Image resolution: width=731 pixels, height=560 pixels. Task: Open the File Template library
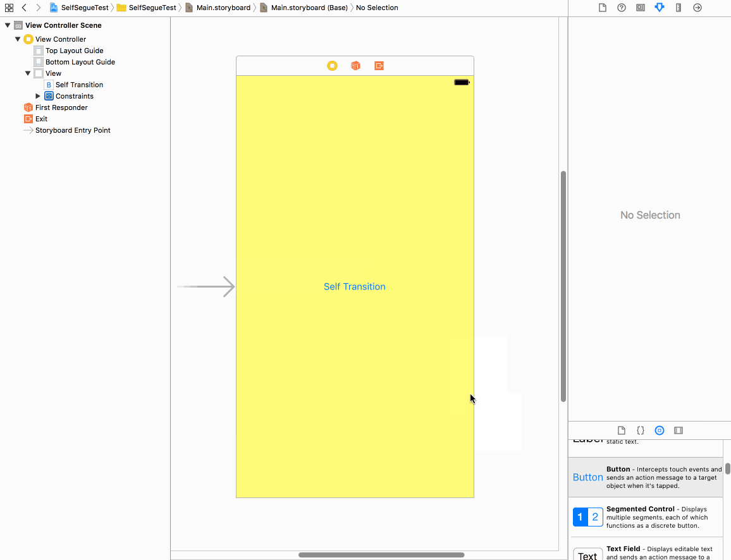(x=621, y=430)
